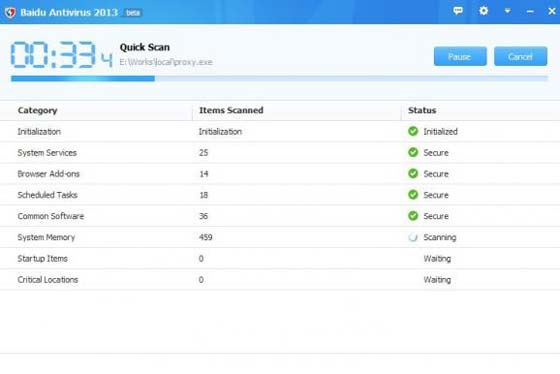
Task: Select the System Services row label
Action: [47, 153]
